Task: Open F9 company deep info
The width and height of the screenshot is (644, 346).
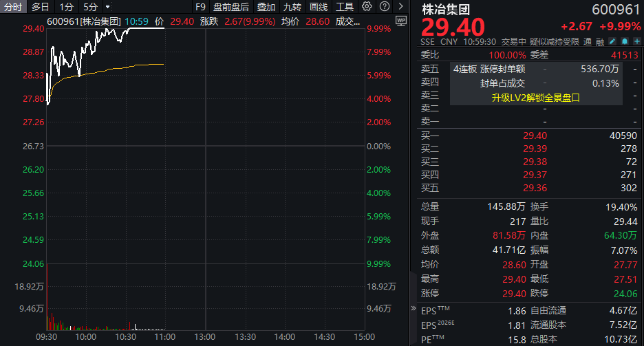Action: pos(200,7)
